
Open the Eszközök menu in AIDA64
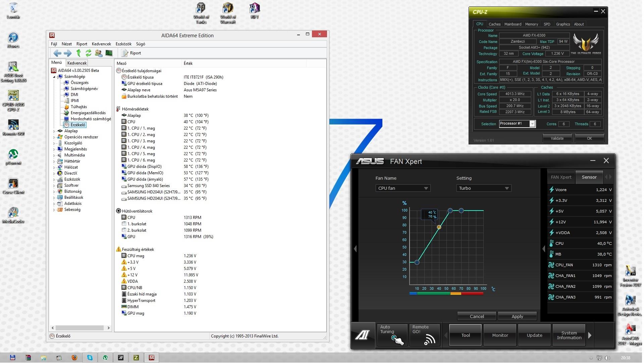[x=123, y=44]
